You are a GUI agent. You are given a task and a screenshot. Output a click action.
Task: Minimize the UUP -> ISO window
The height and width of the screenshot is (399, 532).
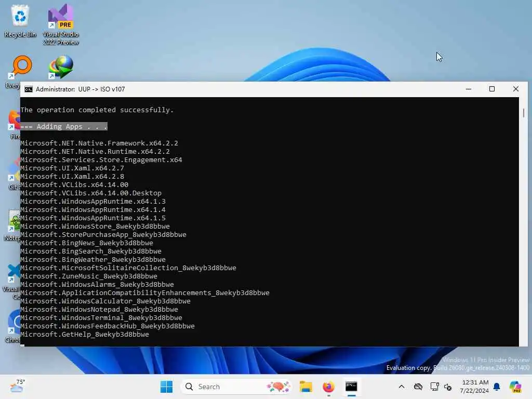469,89
